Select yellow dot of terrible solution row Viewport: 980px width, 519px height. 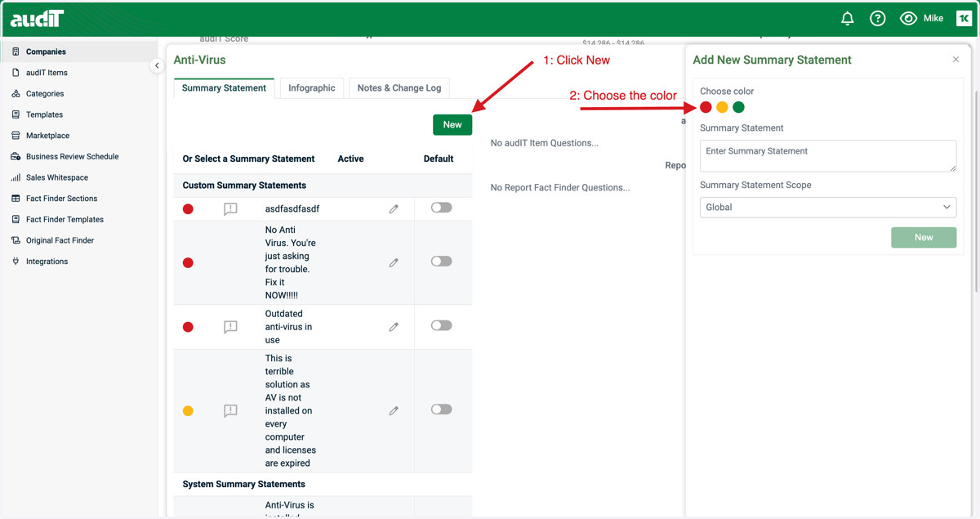point(188,411)
